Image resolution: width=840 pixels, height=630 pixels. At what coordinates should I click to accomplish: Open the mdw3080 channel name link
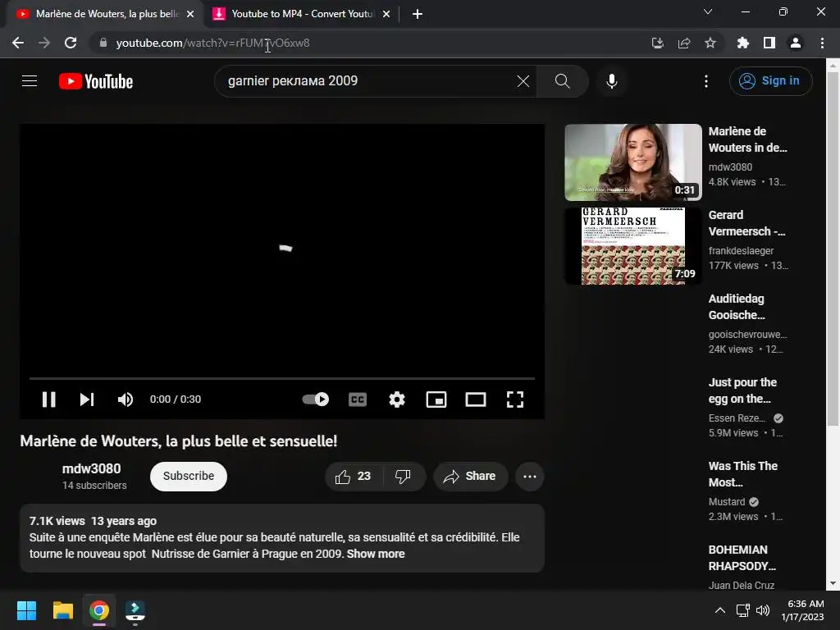click(x=92, y=468)
